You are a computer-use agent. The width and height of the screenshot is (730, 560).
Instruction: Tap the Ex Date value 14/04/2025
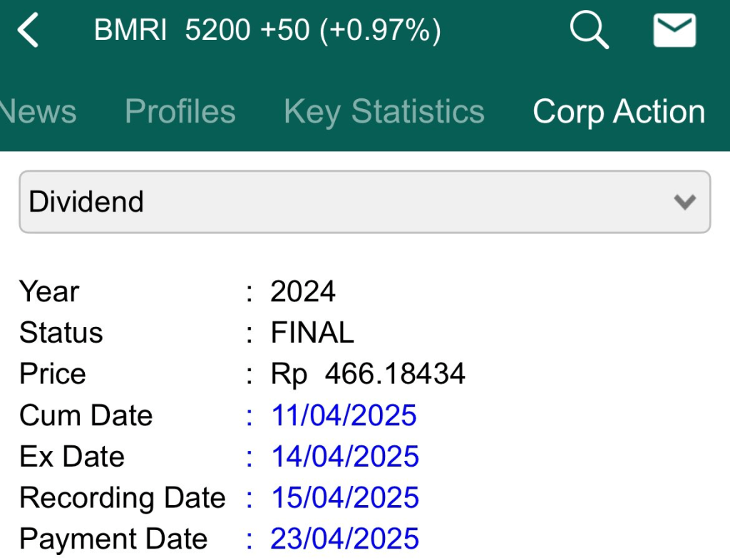(x=345, y=457)
